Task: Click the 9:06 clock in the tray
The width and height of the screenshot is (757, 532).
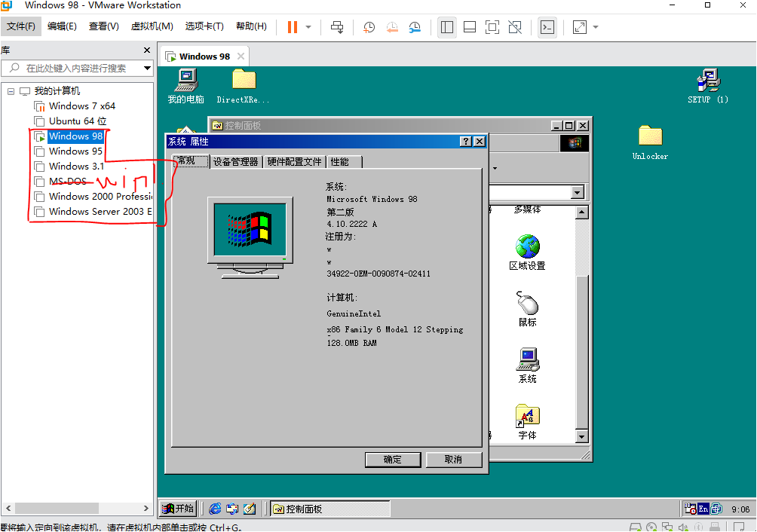Action: pos(740,509)
